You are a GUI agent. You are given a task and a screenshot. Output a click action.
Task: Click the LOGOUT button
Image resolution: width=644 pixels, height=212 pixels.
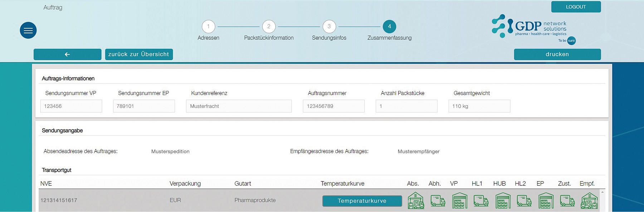click(576, 7)
